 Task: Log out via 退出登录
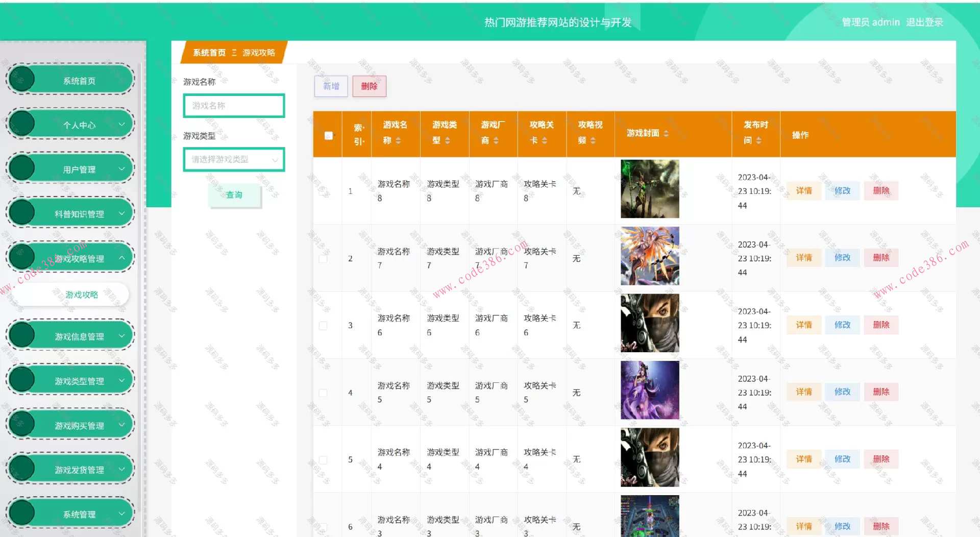click(x=924, y=22)
